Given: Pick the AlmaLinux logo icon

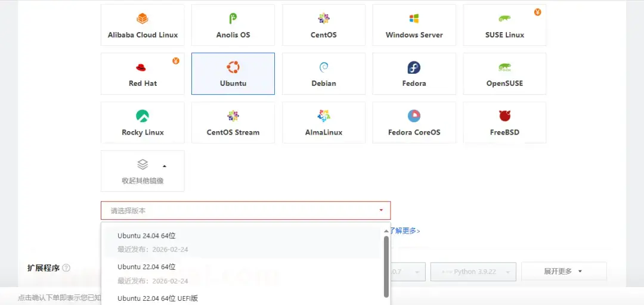Looking at the screenshot, I should click(324, 116).
